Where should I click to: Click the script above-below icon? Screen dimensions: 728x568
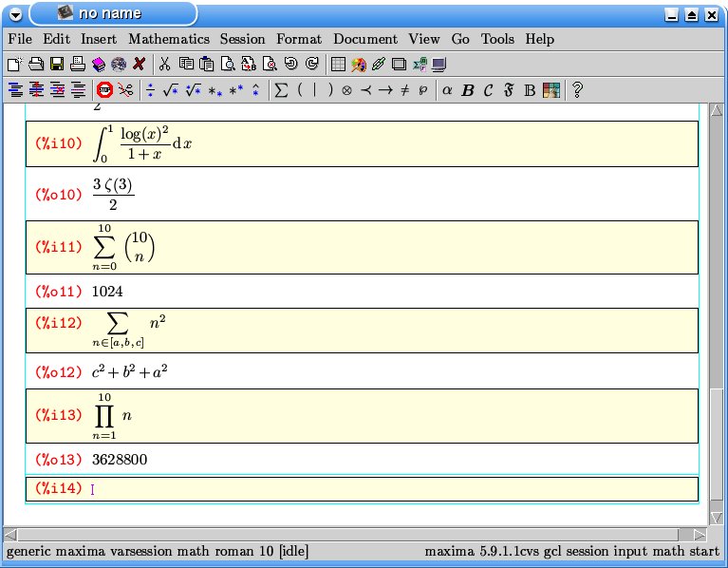256,89
